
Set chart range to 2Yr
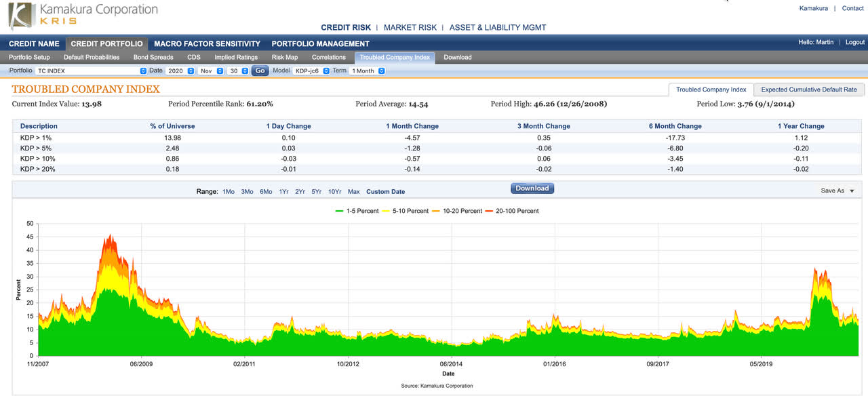[x=300, y=192]
